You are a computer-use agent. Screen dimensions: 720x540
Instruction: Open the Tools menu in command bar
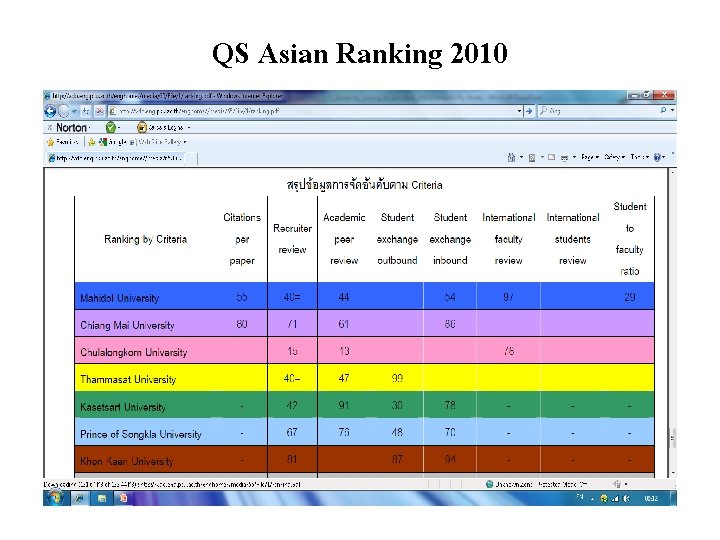[x=640, y=157]
